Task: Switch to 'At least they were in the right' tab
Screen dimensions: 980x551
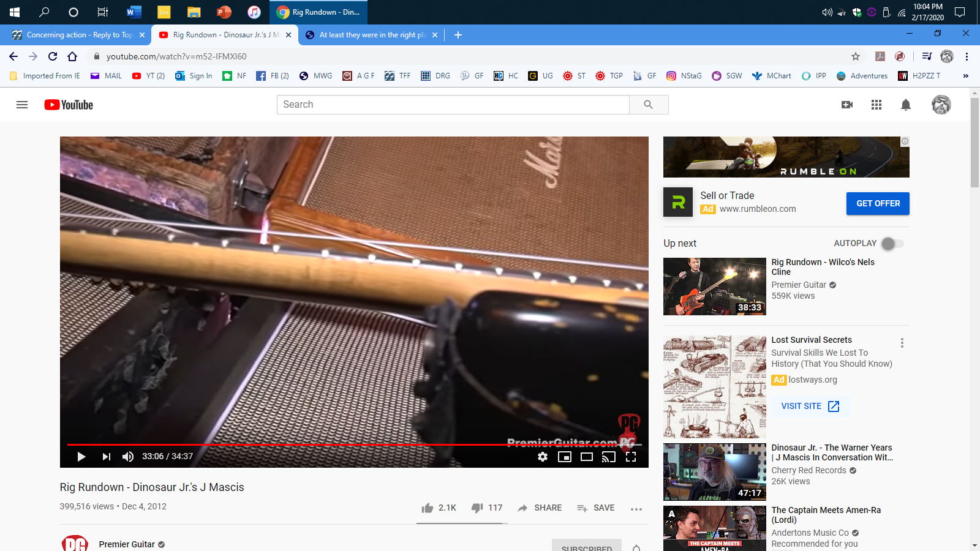Action: click(x=372, y=35)
